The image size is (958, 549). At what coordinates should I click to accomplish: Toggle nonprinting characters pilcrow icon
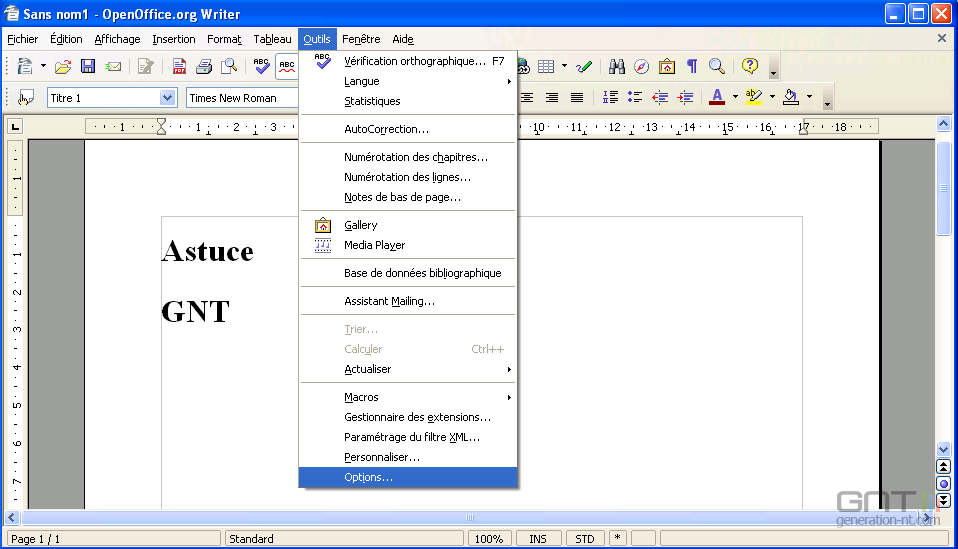coord(691,67)
